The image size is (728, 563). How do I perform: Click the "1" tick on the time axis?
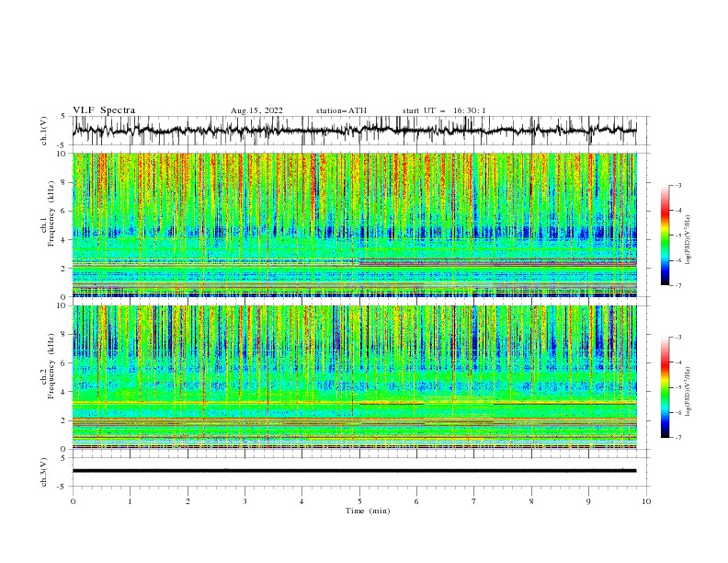130,501
